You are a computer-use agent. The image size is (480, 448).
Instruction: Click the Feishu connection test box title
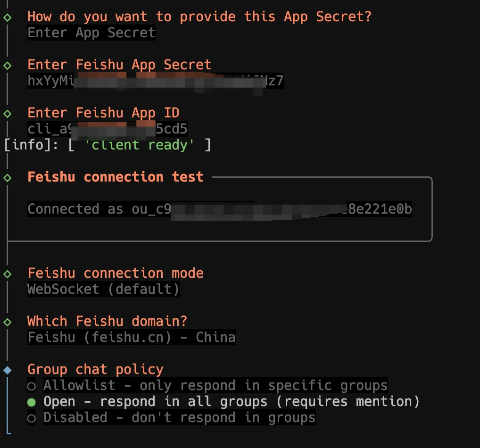click(115, 177)
